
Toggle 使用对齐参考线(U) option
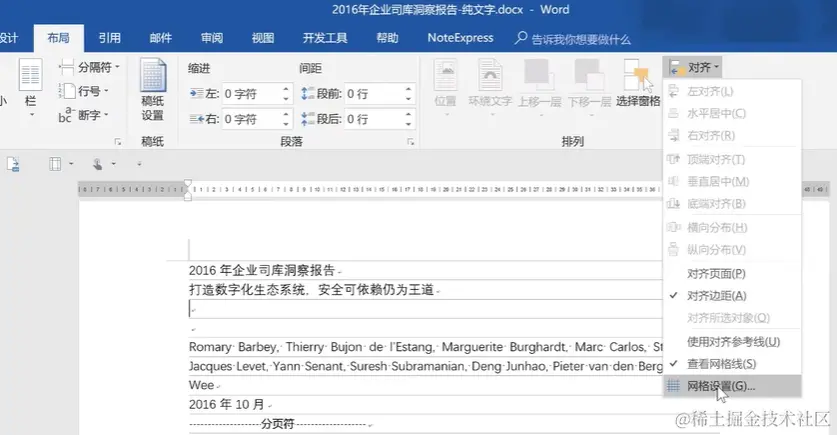pyautogui.click(x=732, y=342)
